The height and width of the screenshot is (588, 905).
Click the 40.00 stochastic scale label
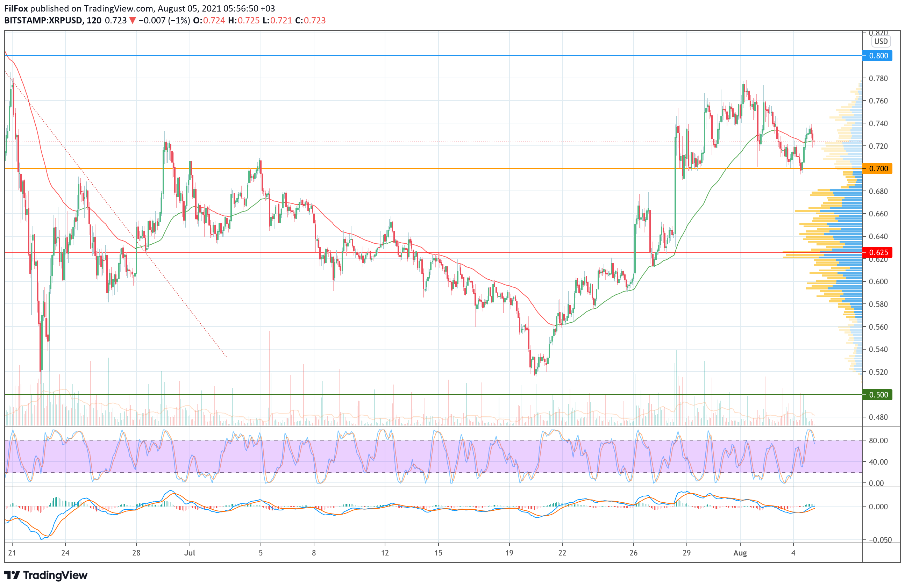878,462
